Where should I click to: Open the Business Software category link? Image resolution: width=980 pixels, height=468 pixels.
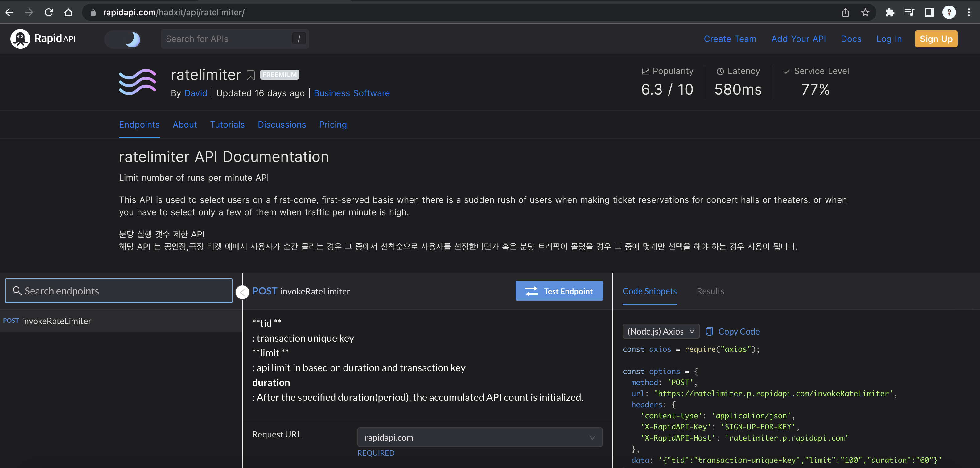(352, 93)
